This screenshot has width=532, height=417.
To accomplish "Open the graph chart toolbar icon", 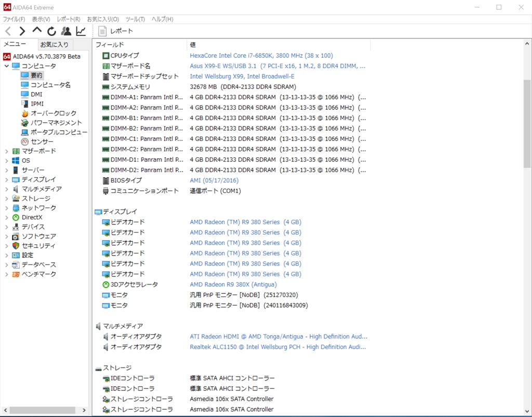I will coord(81,31).
